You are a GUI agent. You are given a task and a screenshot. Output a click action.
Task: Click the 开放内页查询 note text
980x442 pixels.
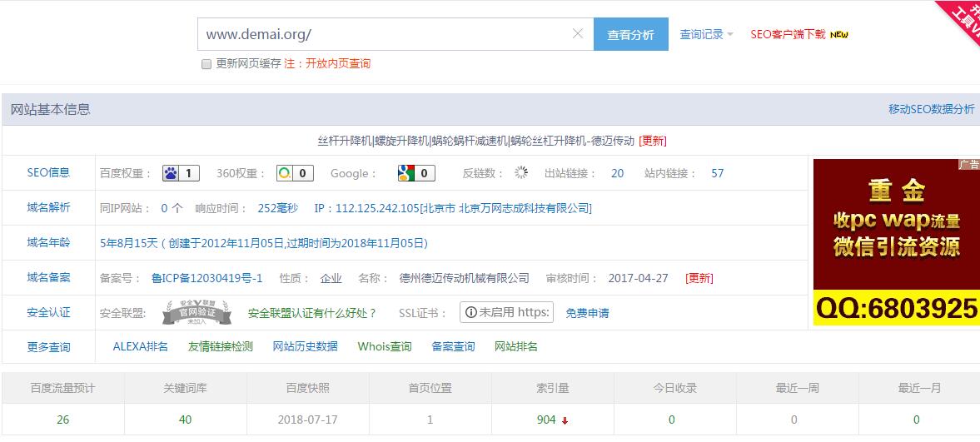tap(337, 64)
